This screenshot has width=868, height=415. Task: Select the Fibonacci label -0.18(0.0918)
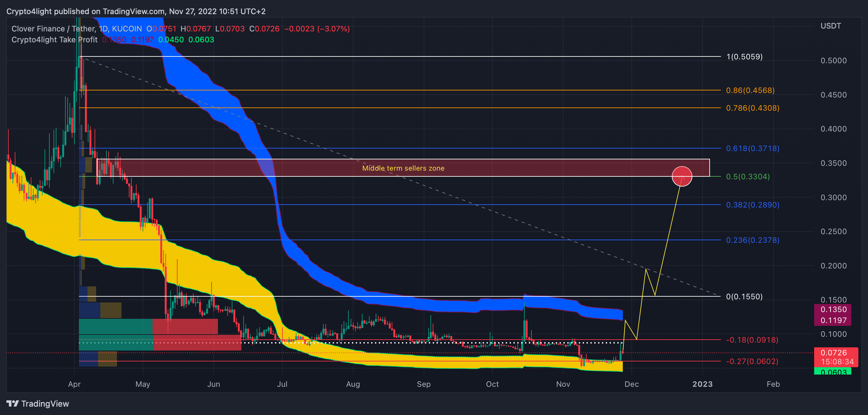752,340
